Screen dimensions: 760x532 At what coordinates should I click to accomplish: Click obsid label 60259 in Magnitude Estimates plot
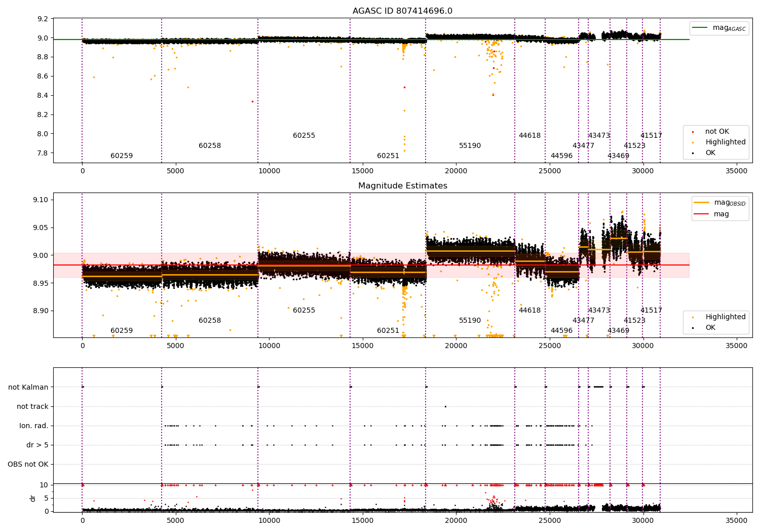tap(122, 331)
